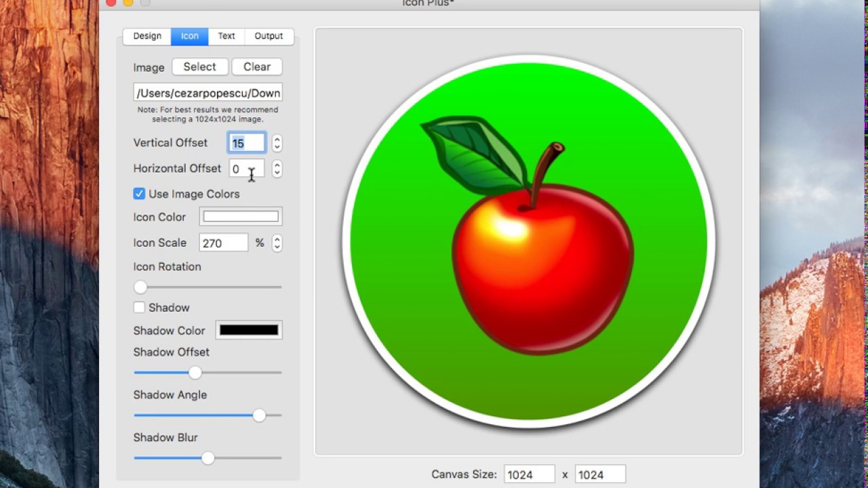Open the Icon Color swatch picker
The image size is (868, 488).
[240, 216]
